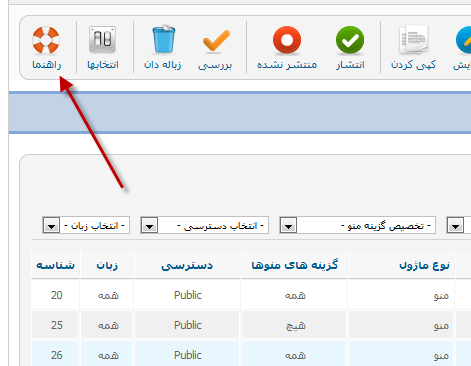Viewport: 471px width, 366px height.
Task: Click همه menu items cell in row 20
Action: [295, 296]
